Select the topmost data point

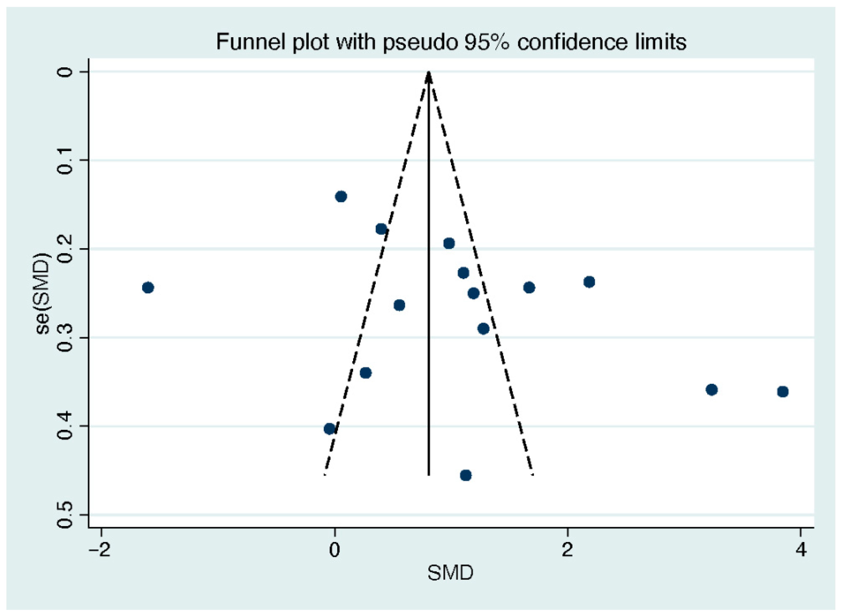pyautogui.click(x=341, y=196)
